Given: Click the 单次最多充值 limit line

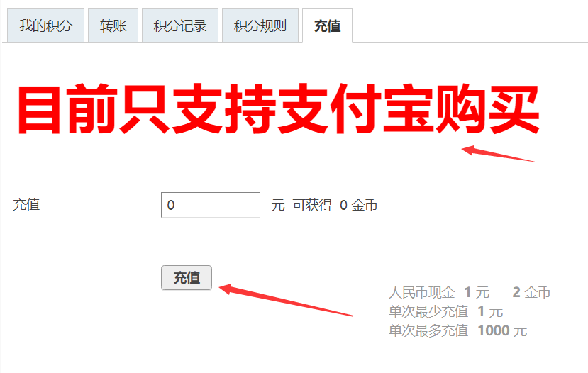Looking at the screenshot, I should (x=458, y=330).
